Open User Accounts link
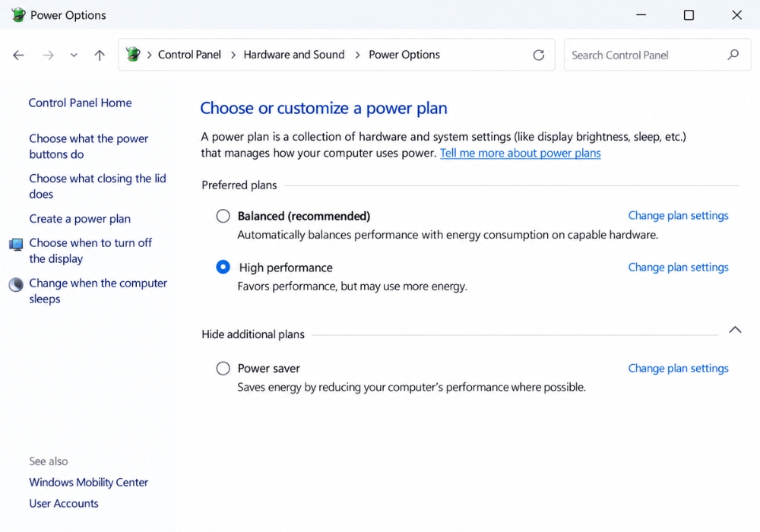760x532 pixels. click(x=64, y=503)
